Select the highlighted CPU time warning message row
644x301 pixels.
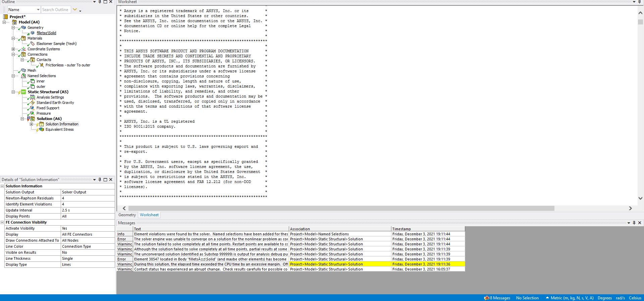[x=290, y=264]
